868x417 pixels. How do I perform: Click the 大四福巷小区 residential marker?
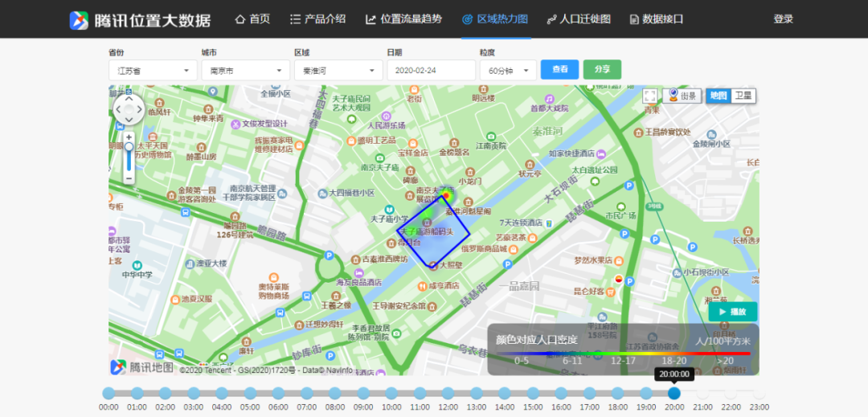pos(323,193)
